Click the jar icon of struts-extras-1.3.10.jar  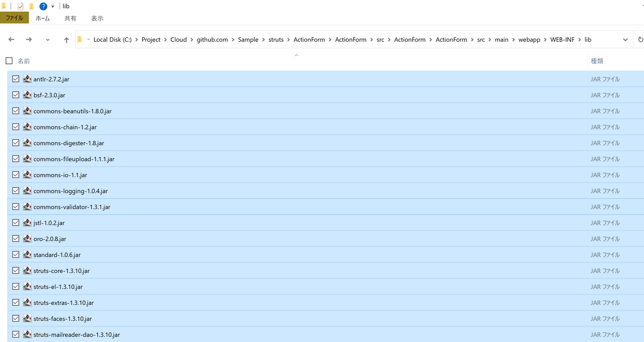point(27,303)
